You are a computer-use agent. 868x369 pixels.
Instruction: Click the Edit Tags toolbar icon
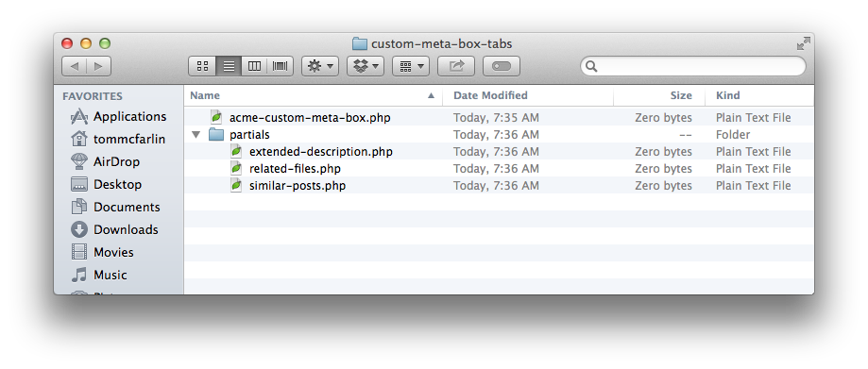tap(502, 66)
